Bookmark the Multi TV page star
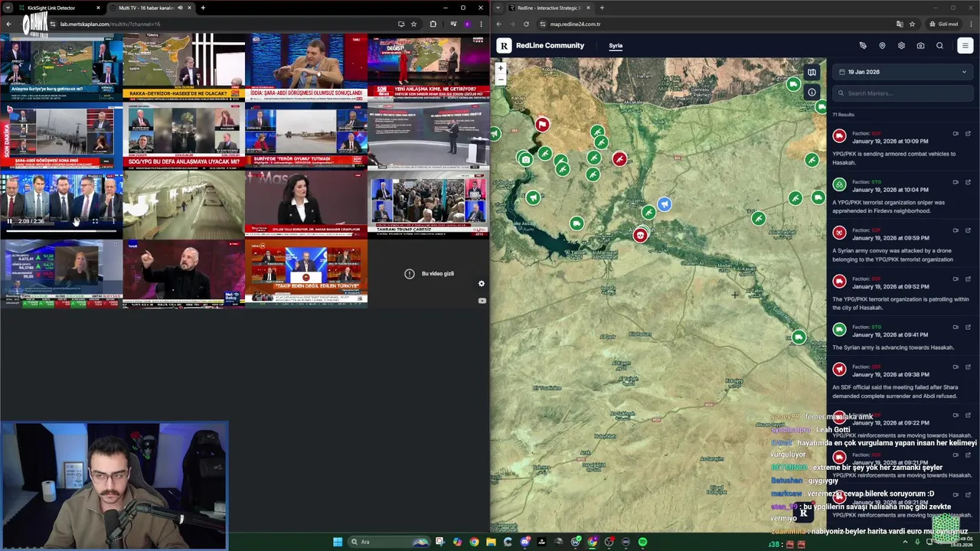The width and height of the screenshot is (980, 551). click(414, 24)
